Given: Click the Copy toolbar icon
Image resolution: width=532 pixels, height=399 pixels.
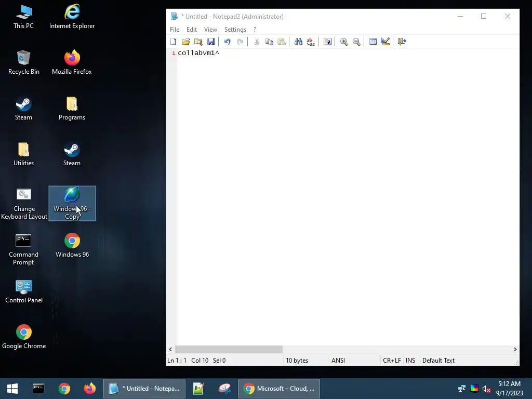Looking at the screenshot, I should [x=270, y=42].
